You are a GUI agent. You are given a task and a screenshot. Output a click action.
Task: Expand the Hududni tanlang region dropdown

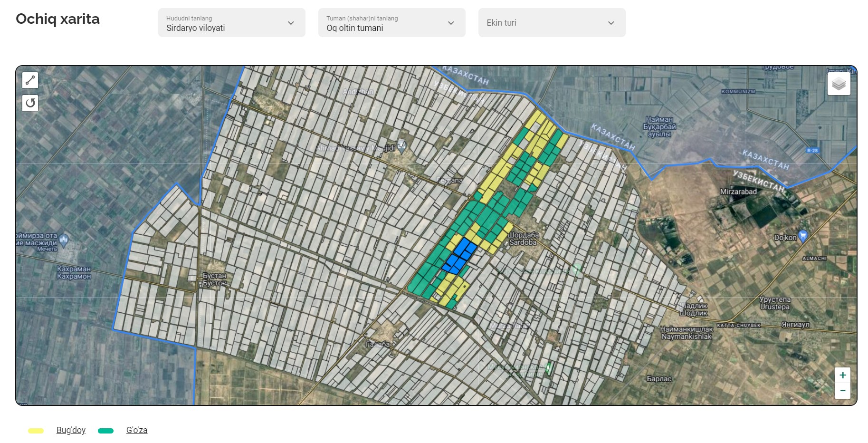[x=231, y=23]
